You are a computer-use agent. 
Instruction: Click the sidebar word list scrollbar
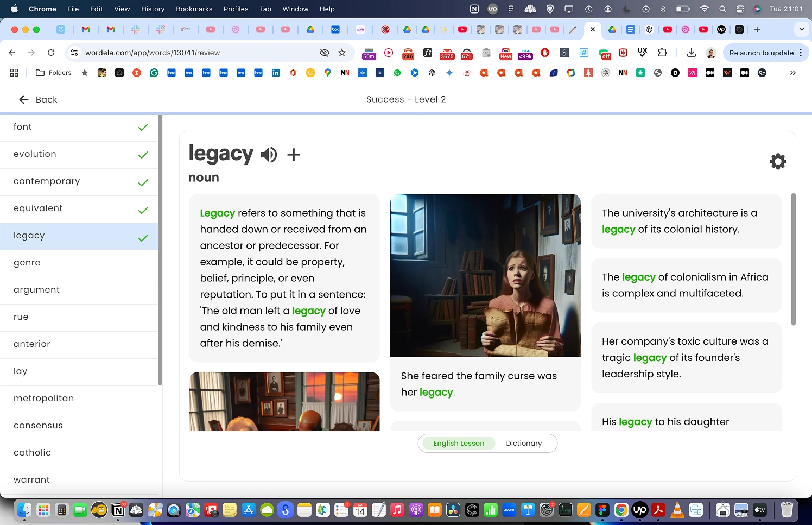160,250
